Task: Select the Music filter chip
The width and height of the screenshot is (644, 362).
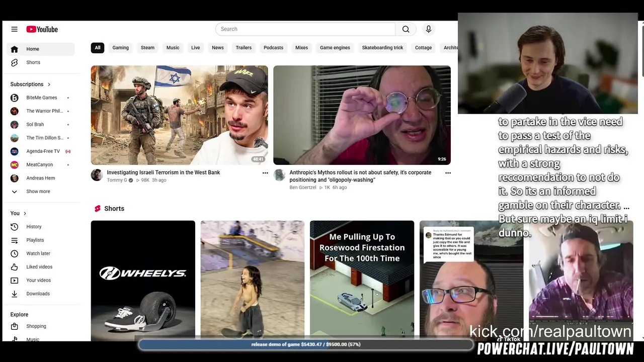Action: [173, 48]
